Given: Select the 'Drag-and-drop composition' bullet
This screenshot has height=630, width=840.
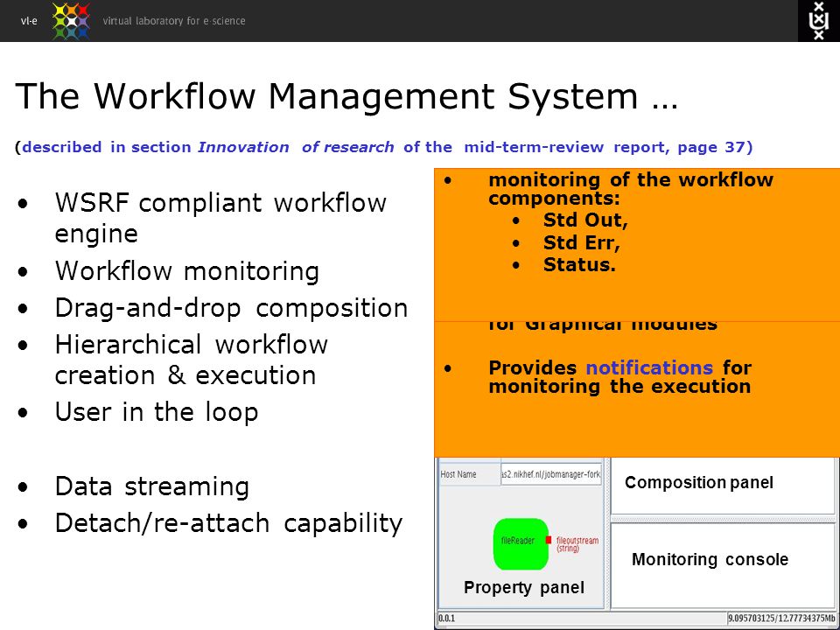Looking at the screenshot, I should point(231,308).
